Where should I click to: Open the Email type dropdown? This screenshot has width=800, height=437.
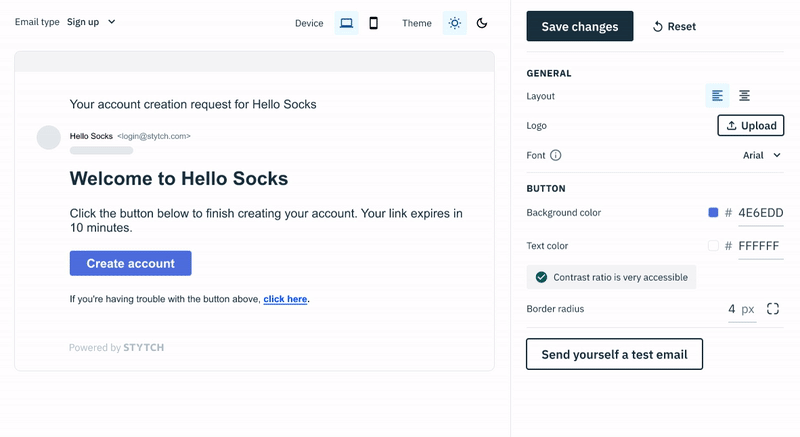point(91,22)
